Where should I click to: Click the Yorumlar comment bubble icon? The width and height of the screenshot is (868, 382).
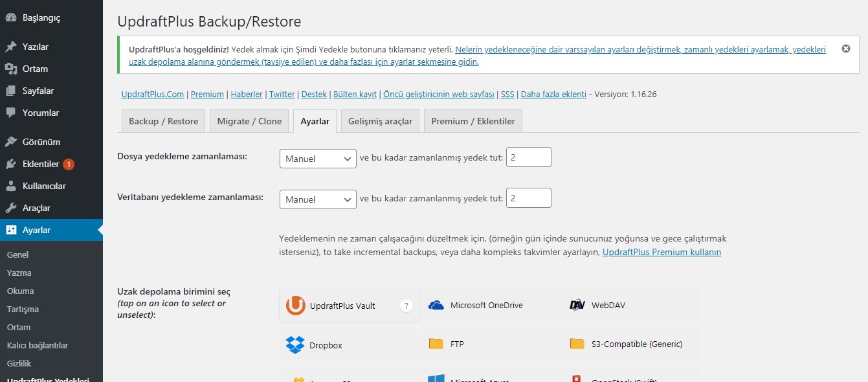coord(11,113)
